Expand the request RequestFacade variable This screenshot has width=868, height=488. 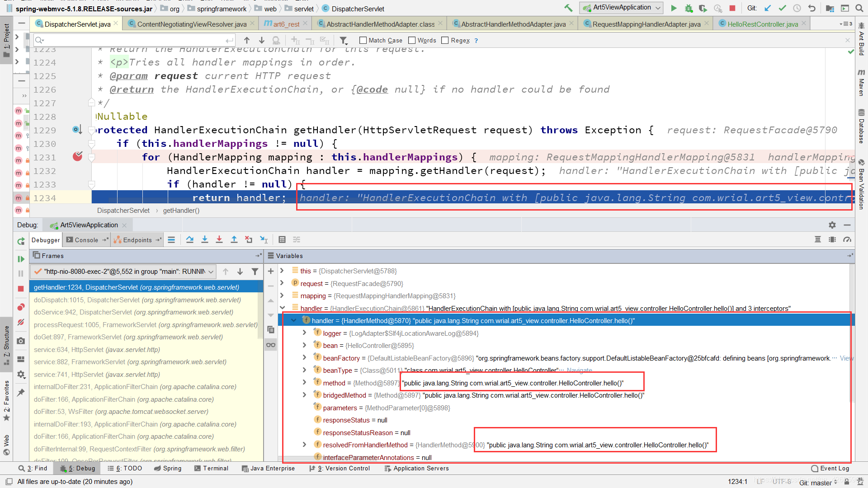(282, 283)
